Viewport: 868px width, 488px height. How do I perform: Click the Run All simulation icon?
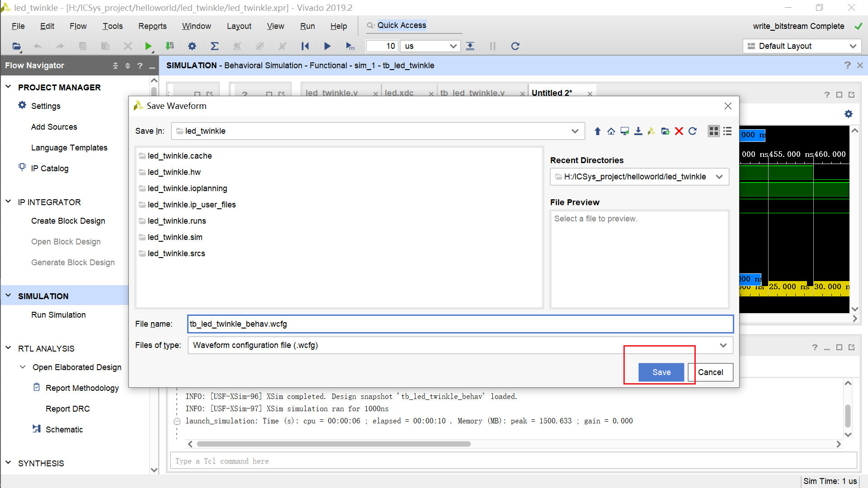(x=327, y=46)
